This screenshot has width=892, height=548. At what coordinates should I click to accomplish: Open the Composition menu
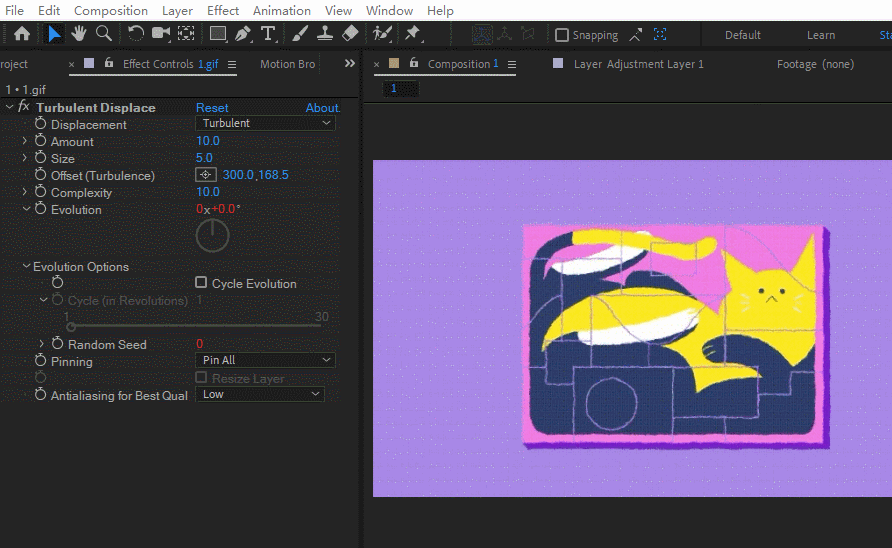click(x=110, y=10)
